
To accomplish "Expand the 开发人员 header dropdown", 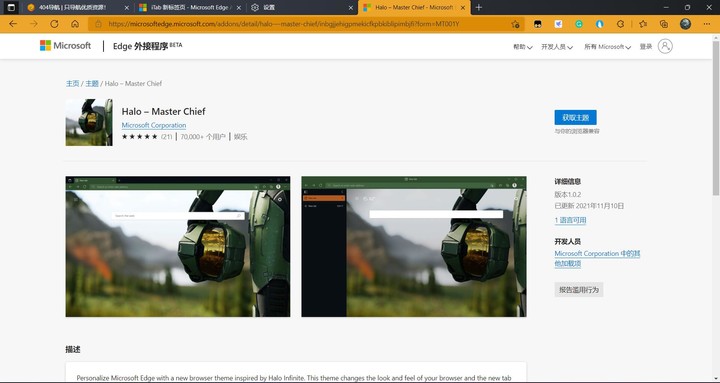I will click(x=557, y=46).
